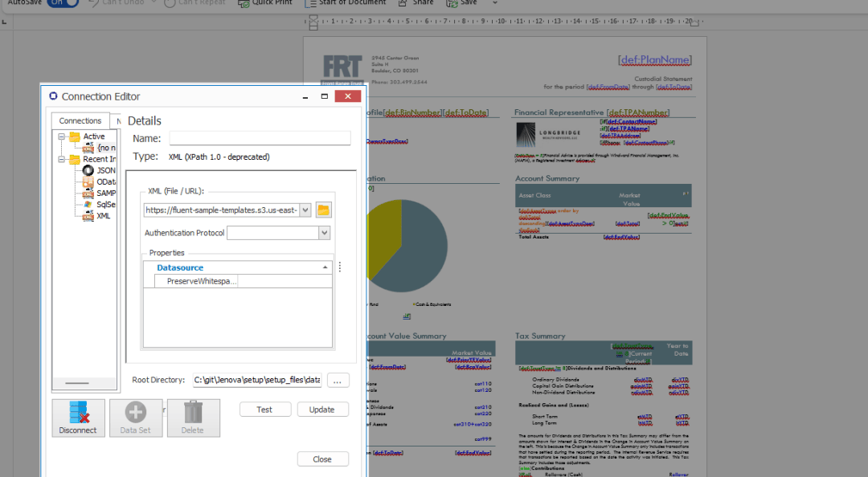868x477 pixels.
Task: Click the Save icon in toolbar
Action: (x=452, y=3)
